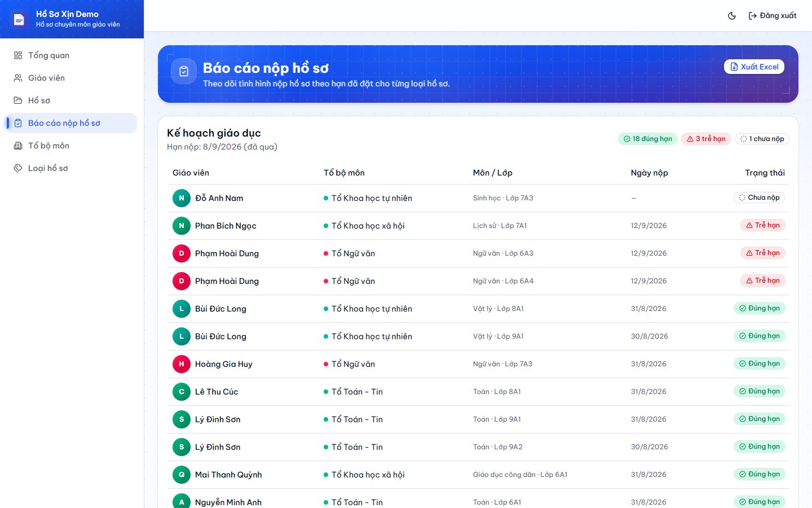The width and height of the screenshot is (812, 508).
Task: Click the avatar of Phan Bích Ngọc
Action: 182,226
